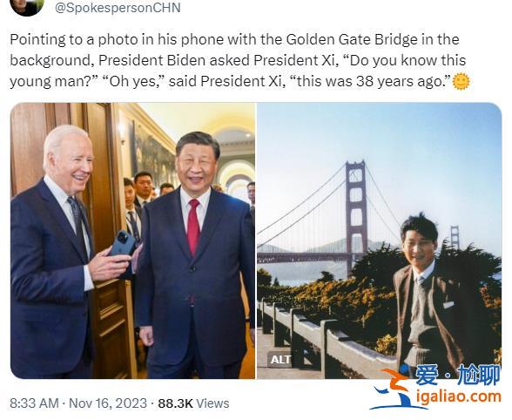Click the words "Golden Gate Bridge" in tweet
Viewport: 512px width, 420px height.
click(x=352, y=39)
